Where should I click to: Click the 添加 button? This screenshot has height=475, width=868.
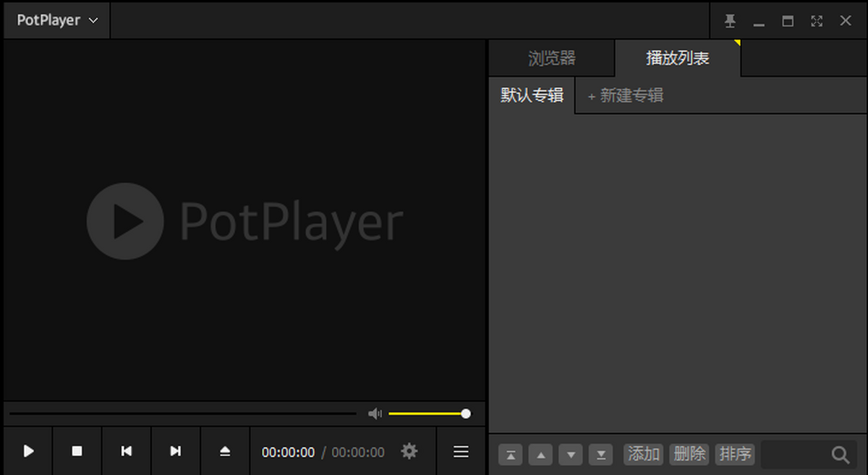643,454
